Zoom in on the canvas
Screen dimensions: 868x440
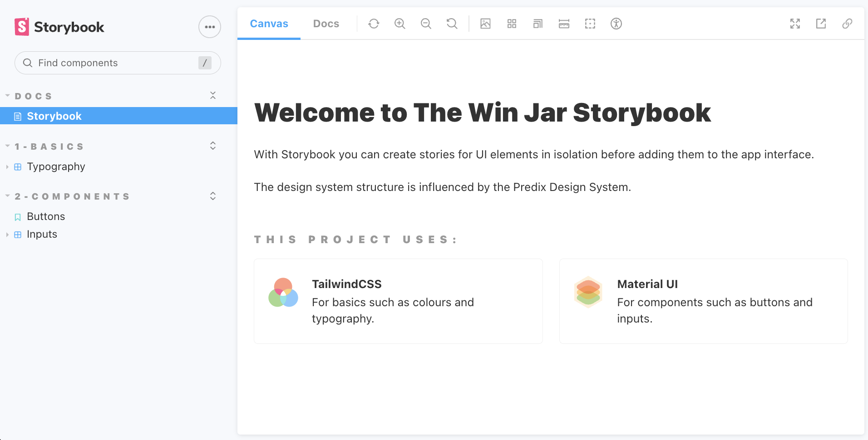(400, 24)
